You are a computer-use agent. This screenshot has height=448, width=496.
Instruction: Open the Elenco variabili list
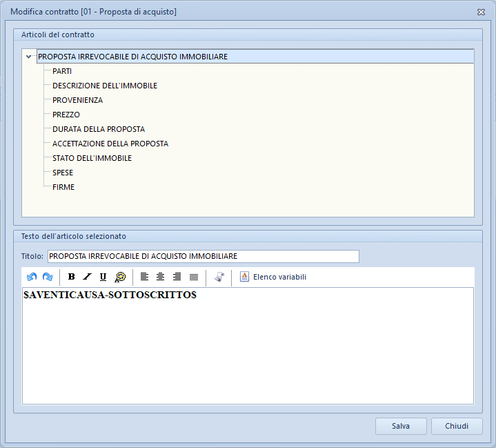273,277
